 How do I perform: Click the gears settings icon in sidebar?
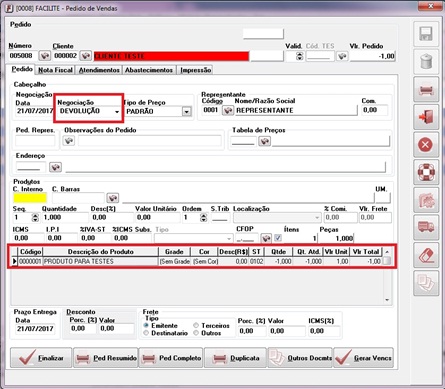point(426,200)
